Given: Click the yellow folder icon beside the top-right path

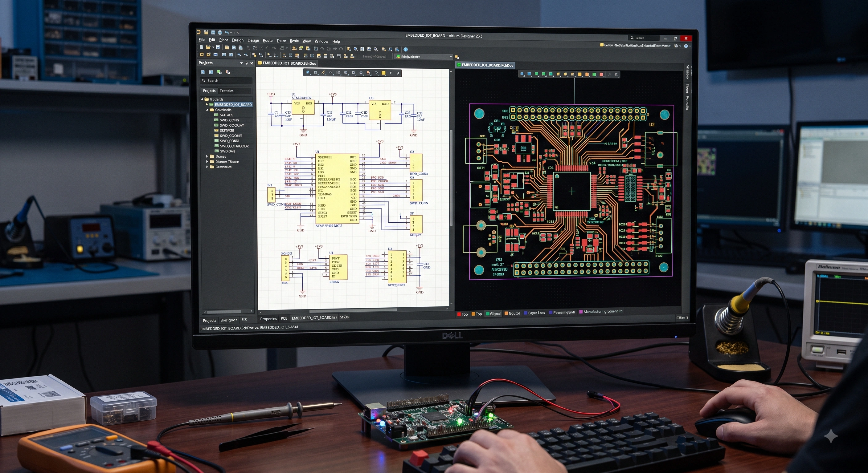Looking at the screenshot, I should click(602, 45).
